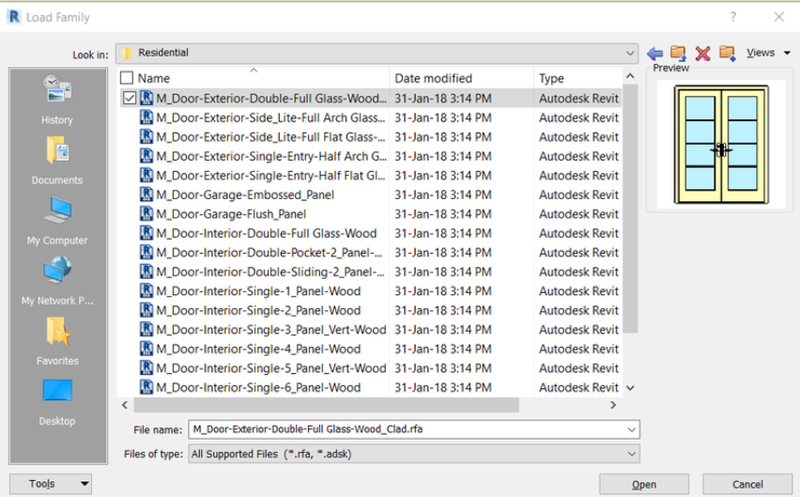This screenshot has height=497, width=800.
Task: Select the M_Door-Garage-Embossed_Panel file name
Action: pos(245,194)
